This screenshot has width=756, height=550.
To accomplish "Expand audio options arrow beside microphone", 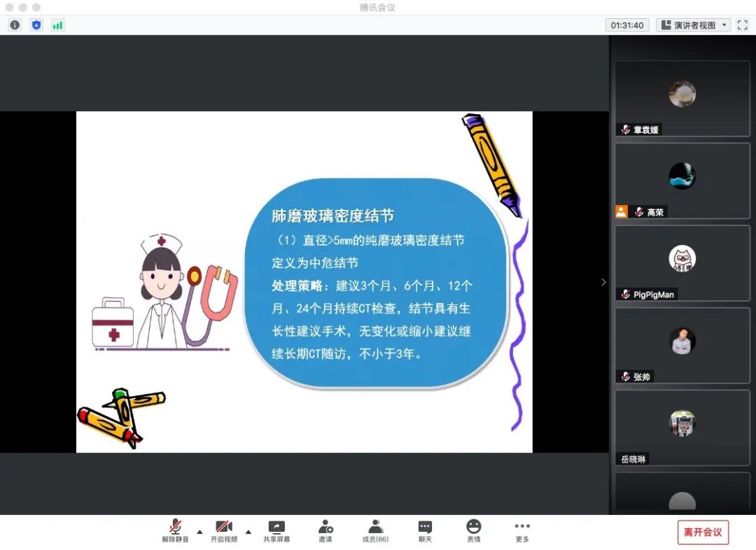I will 199,532.
